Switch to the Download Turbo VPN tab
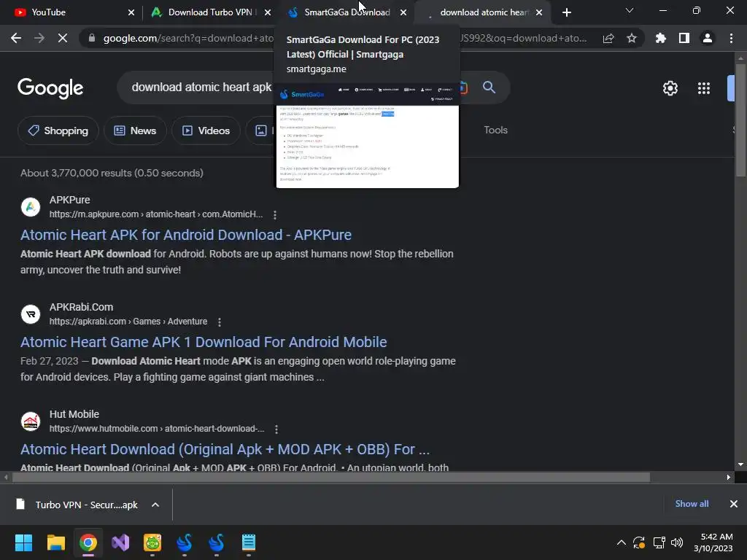747x560 pixels. pyautogui.click(x=209, y=12)
